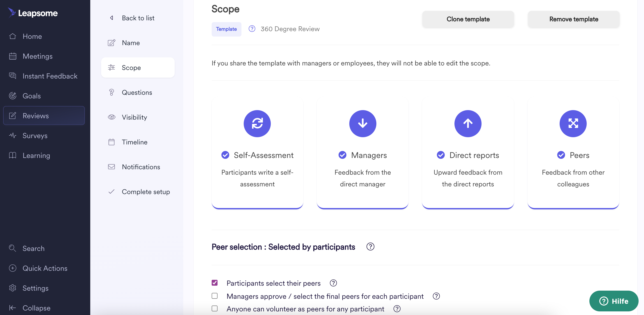Click the Surveys pulse icon

click(12, 136)
